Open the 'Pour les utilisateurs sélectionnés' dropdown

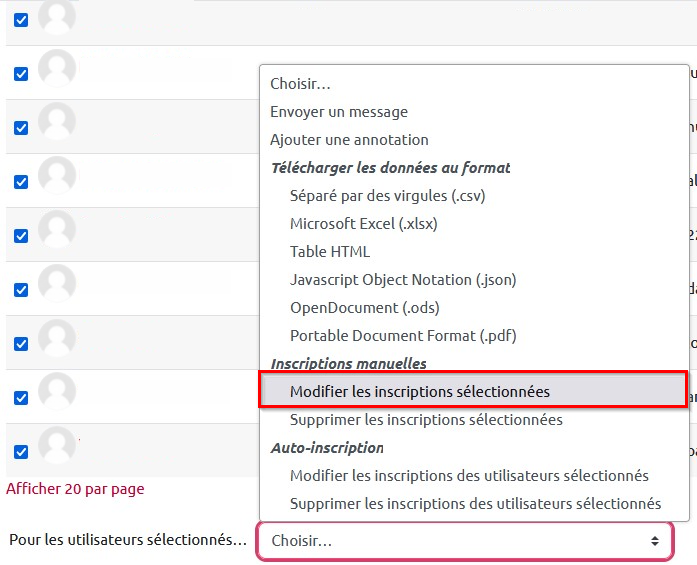(465, 541)
